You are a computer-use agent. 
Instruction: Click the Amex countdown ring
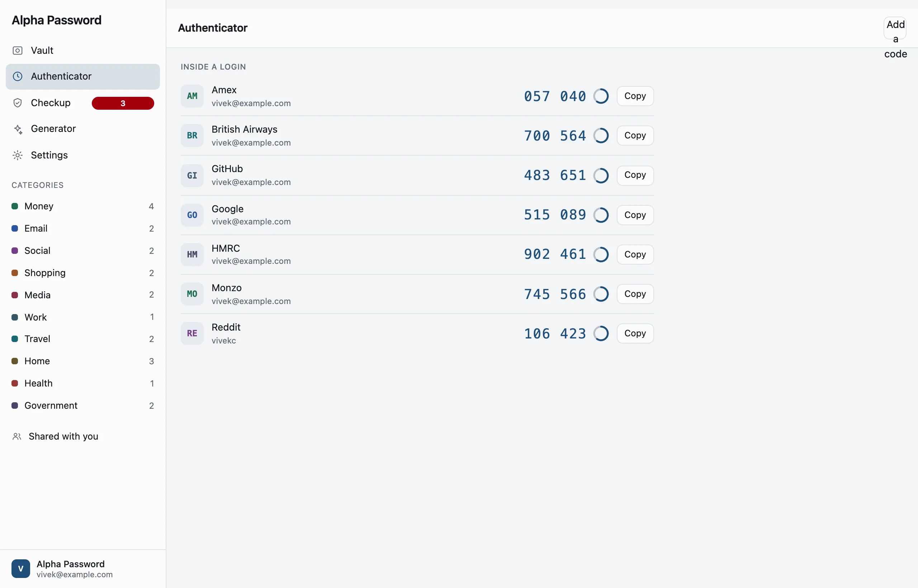coord(601,96)
